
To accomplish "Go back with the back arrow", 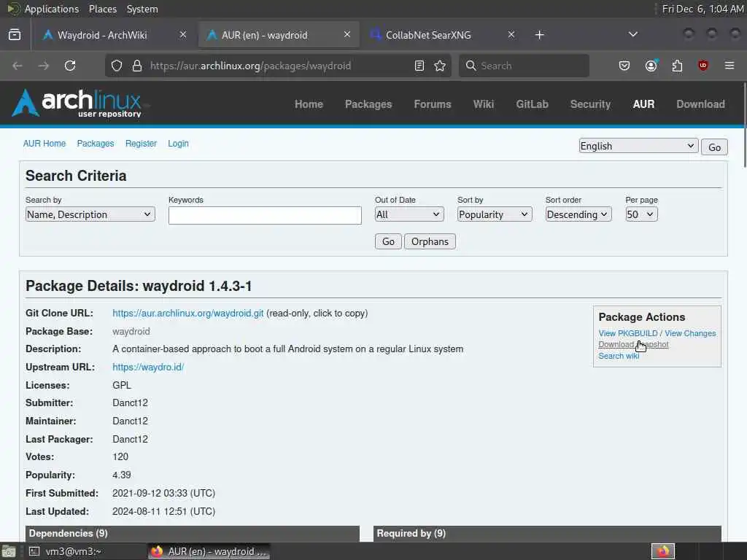I will coord(18,66).
